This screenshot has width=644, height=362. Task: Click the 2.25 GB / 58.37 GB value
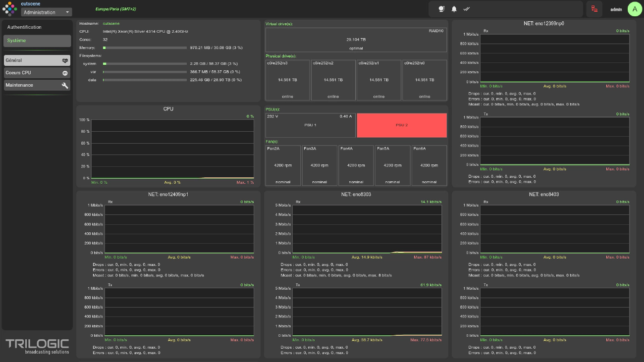214,64
